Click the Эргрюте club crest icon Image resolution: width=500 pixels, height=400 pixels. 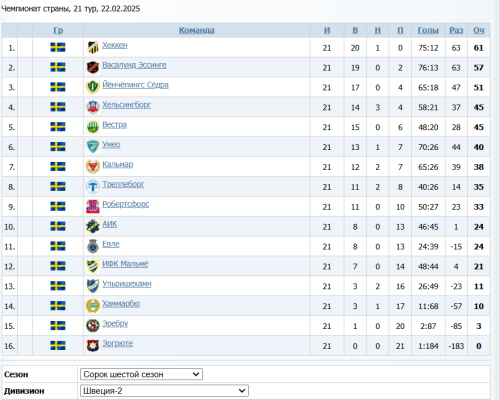(x=93, y=346)
